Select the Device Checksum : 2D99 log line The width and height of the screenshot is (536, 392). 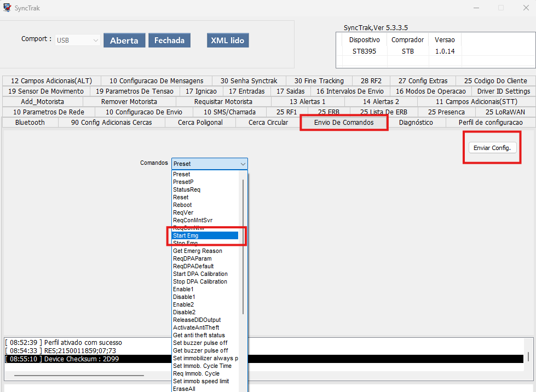point(264,359)
